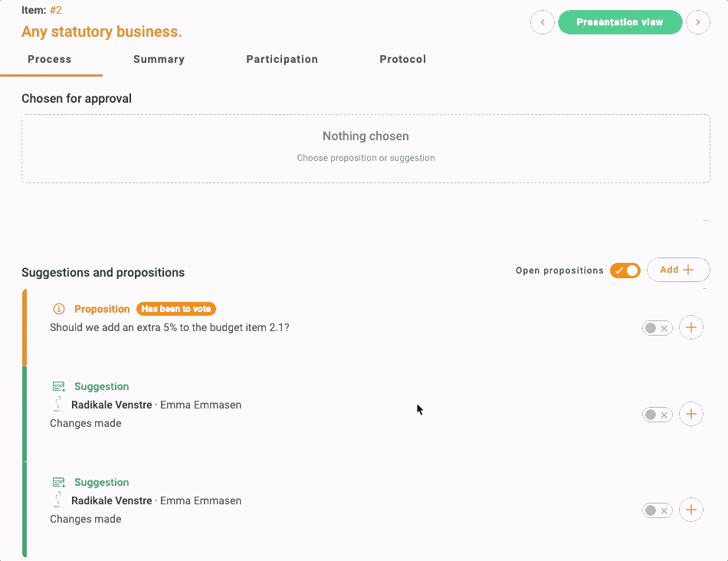
Task: Open Presentation view
Action: pyautogui.click(x=619, y=22)
